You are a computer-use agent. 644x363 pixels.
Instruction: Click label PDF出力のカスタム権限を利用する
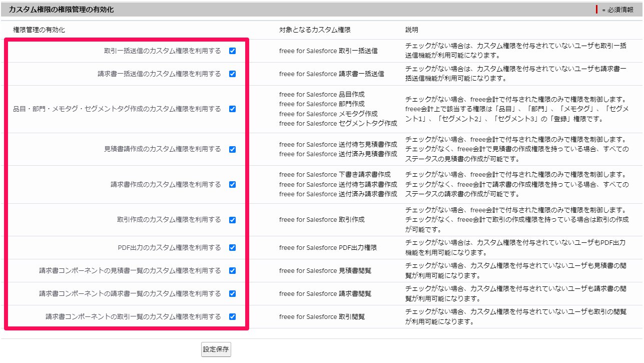pyautogui.click(x=169, y=247)
